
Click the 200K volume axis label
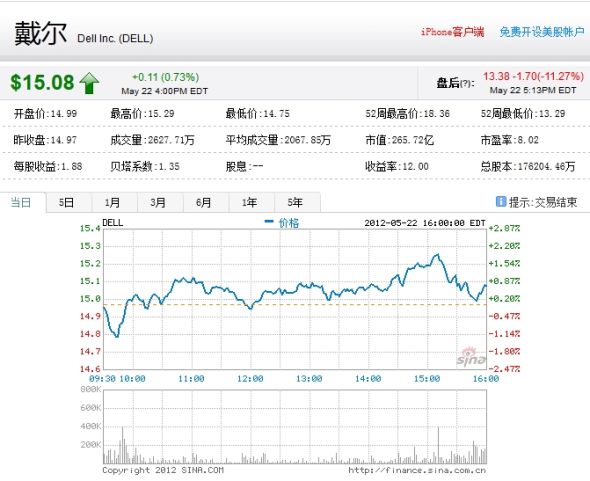(91, 444)
